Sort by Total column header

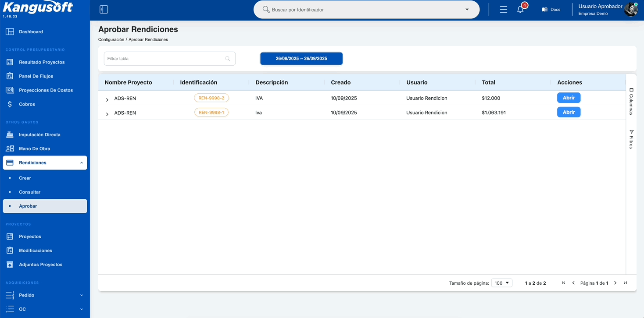(489, 82)
